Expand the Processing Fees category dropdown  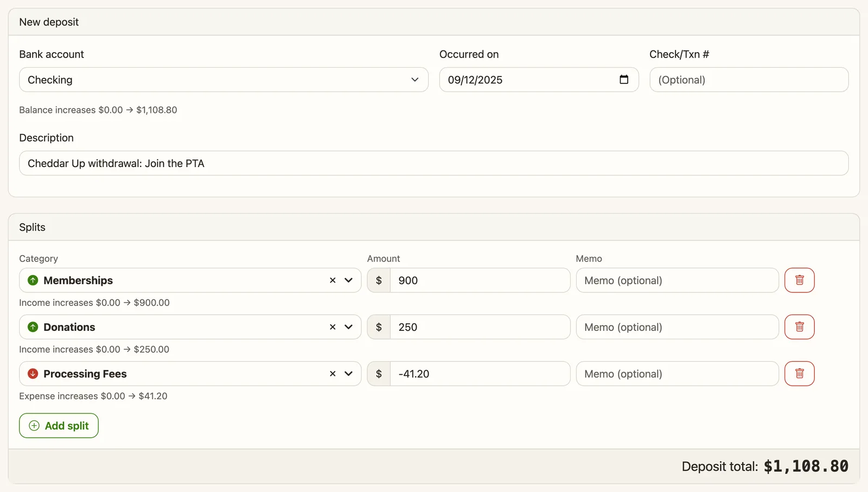click(349, 374)
